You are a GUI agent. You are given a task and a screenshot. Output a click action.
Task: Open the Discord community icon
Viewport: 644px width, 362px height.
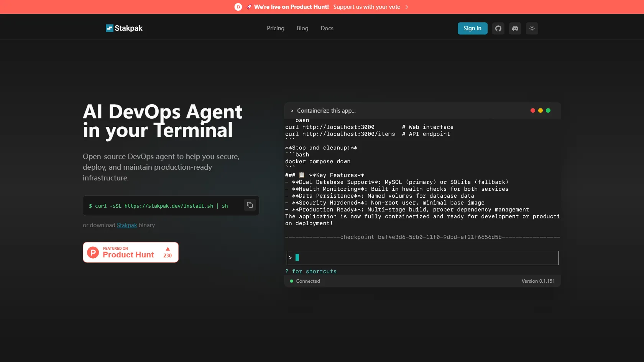click(515, 28)
